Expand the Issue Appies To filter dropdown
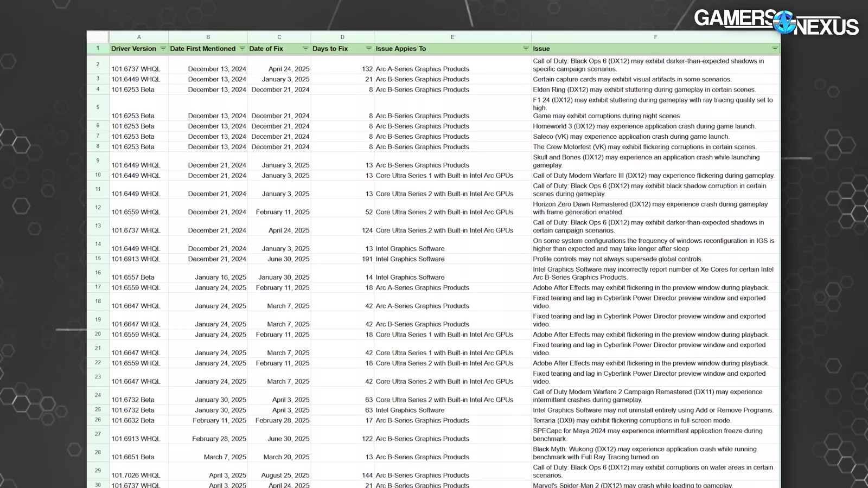This screenshot has width=868, height=488. pos(525,49)
